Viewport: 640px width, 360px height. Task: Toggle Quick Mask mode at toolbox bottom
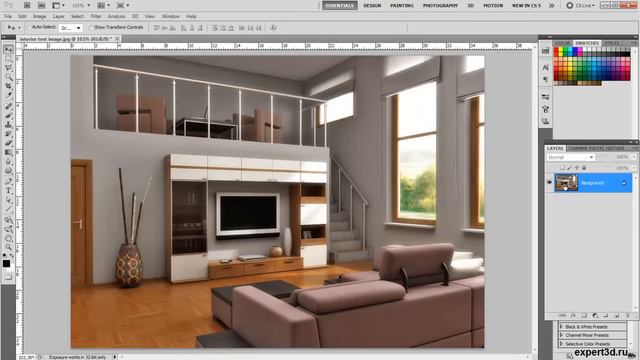pos(8,277)
